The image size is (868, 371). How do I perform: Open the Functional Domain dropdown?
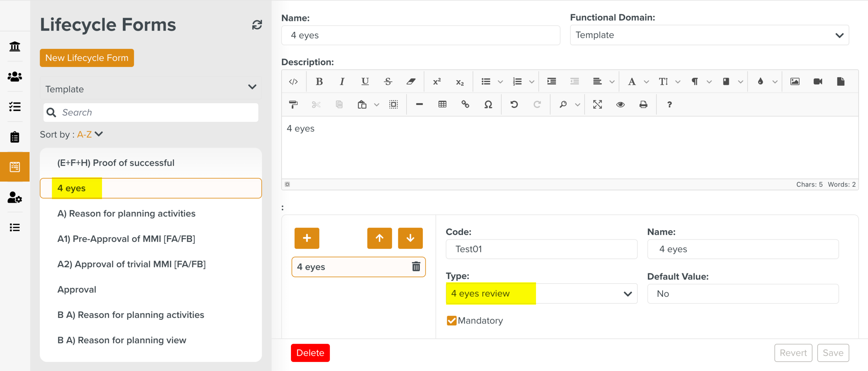pos(709,35)
